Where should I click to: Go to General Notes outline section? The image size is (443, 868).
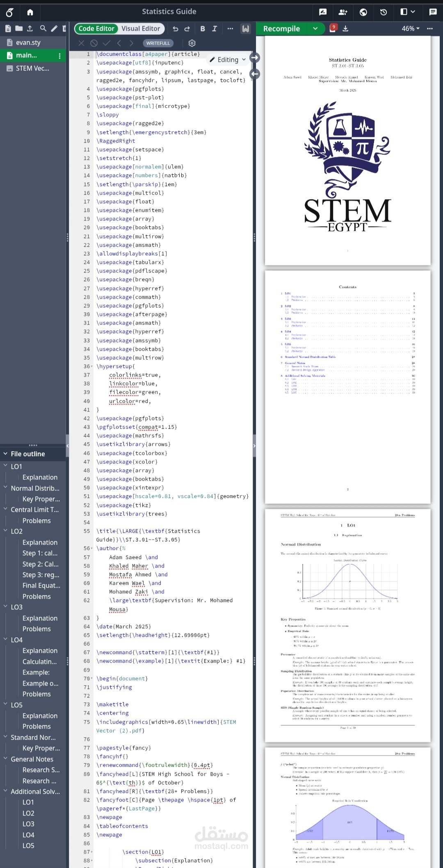click(32, 759)
